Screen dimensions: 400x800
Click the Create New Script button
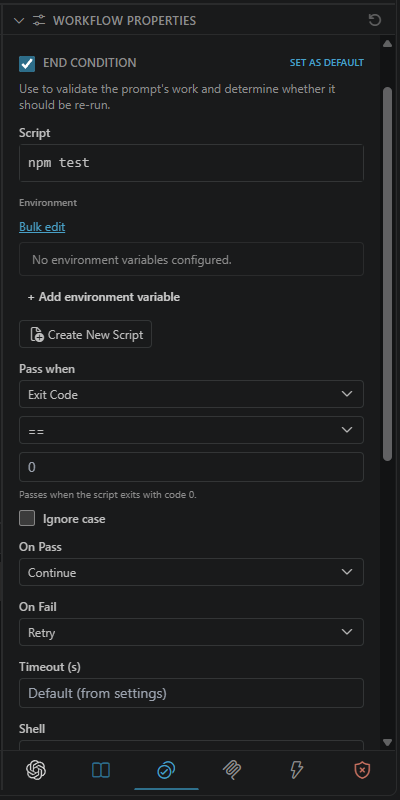[x=85, y=334]
